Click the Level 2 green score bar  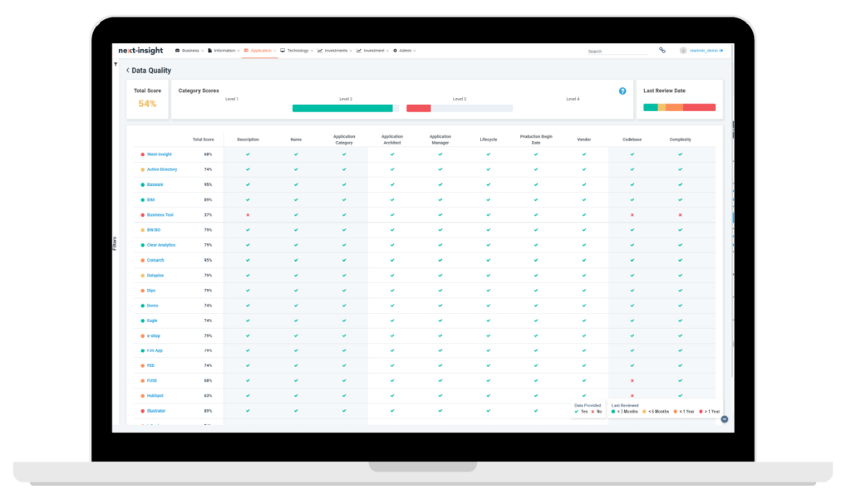coord(342,109)
